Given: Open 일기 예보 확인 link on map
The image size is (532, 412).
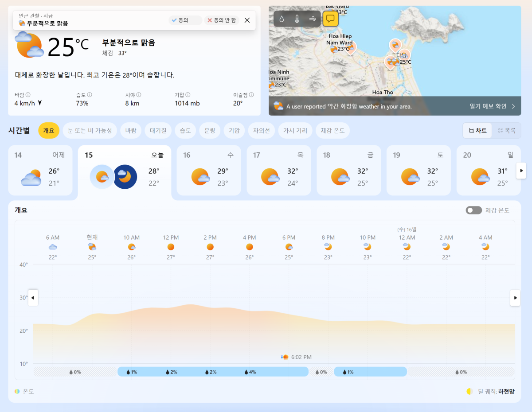Looking at the screenshot, I should (x=492, y=106).
